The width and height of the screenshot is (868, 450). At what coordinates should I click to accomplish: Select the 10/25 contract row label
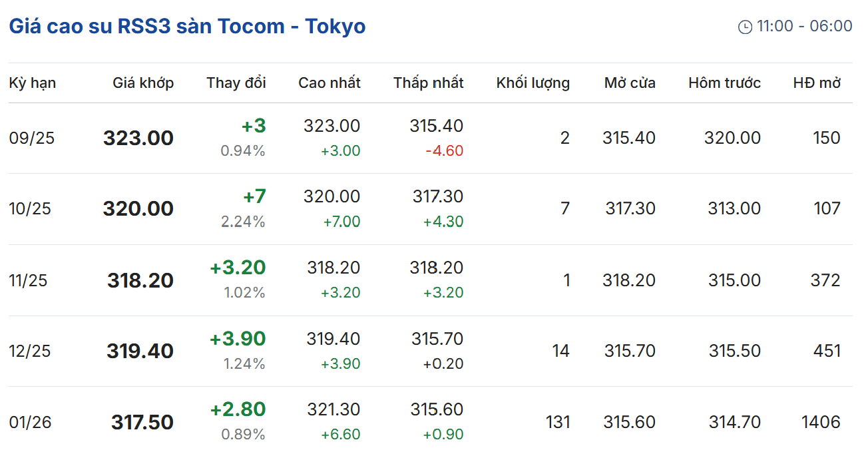click(30, 209)
